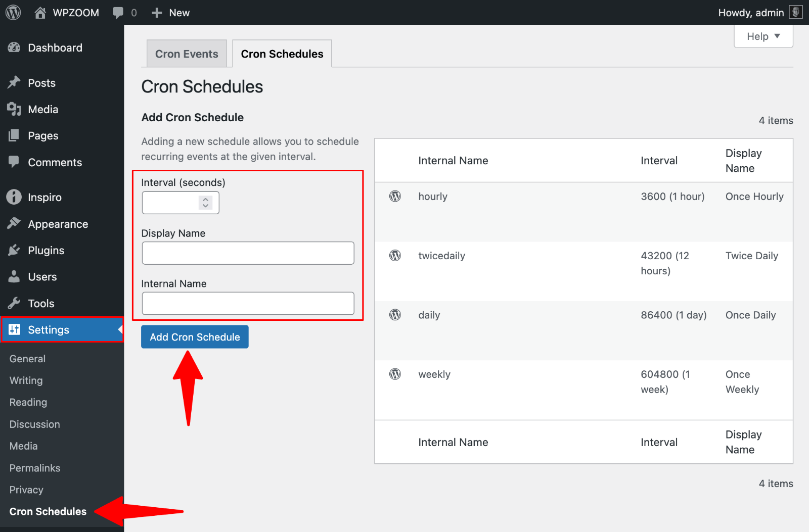Click the Interval seconds stepper arrows
This screenshot has height=532, width=809.
coord(205,203)
